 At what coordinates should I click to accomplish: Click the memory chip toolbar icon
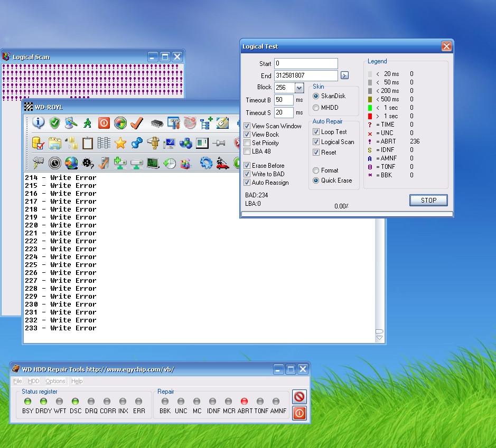point(157,123)
